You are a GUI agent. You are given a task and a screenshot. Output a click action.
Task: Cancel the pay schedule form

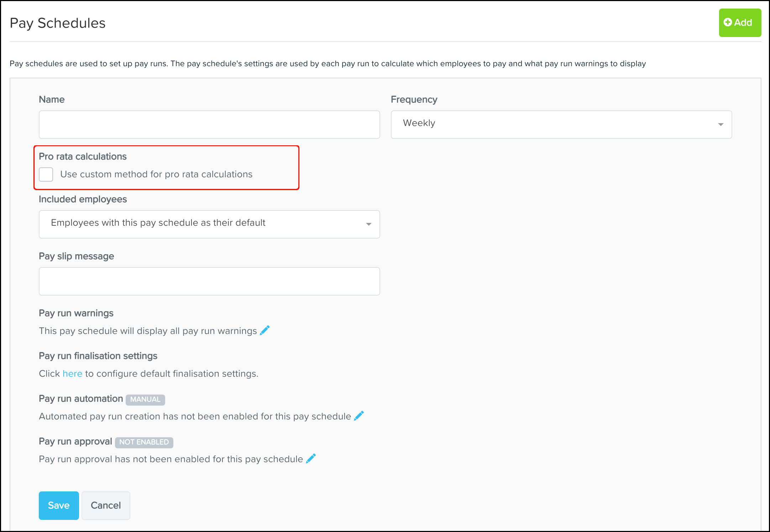click(106, 505)
